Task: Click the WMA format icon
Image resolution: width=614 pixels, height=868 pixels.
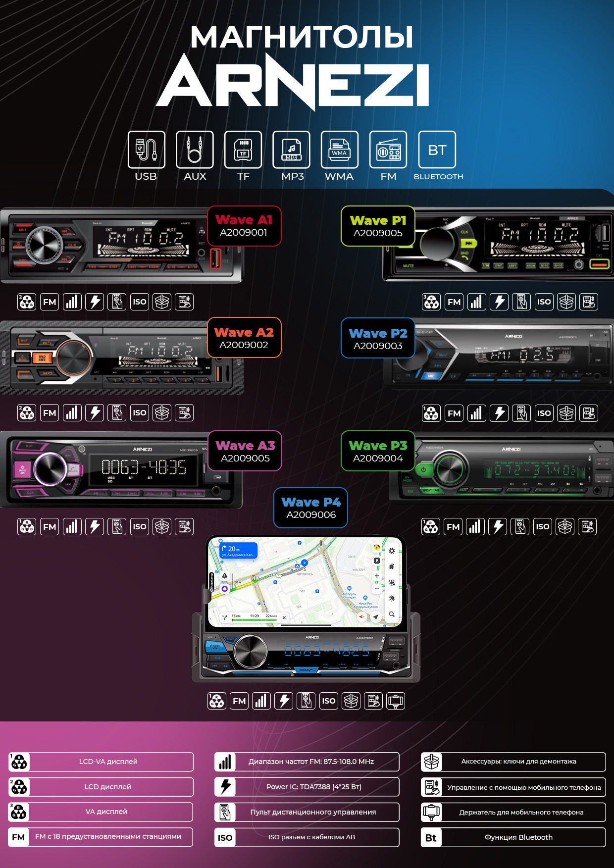Action: (x=340, y=150)
